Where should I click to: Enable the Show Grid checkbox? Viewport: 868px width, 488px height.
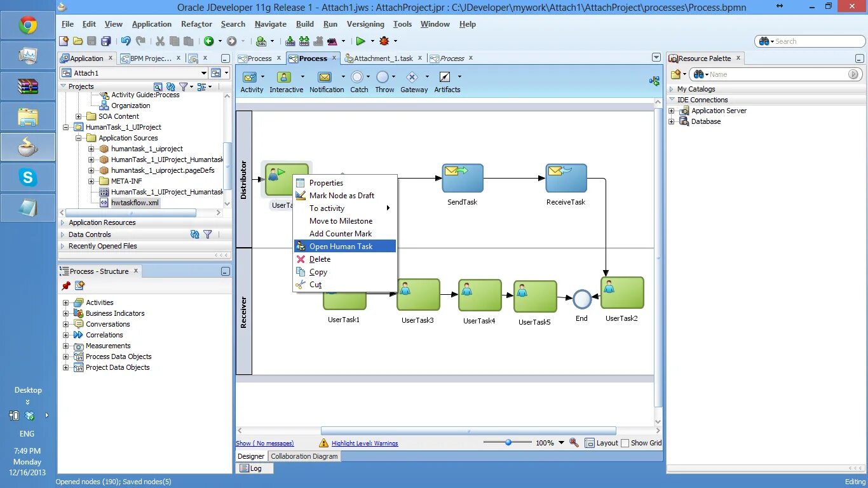point(625,444)
